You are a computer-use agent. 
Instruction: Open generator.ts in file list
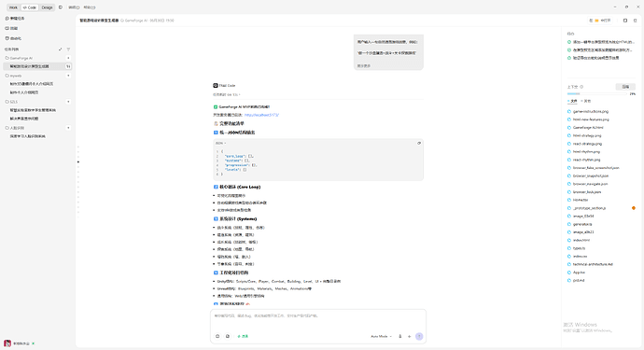click(x=582, y=224)
